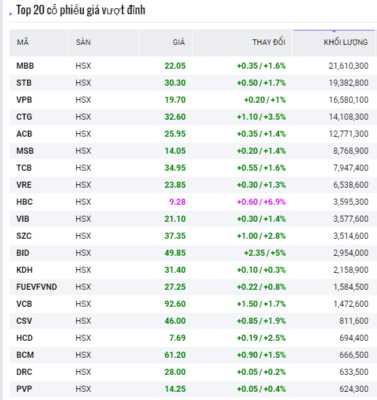The width and height of the screenshot is (377, 400).
Task: Open the FUEVFVND fund code
Action: point(37,287)
